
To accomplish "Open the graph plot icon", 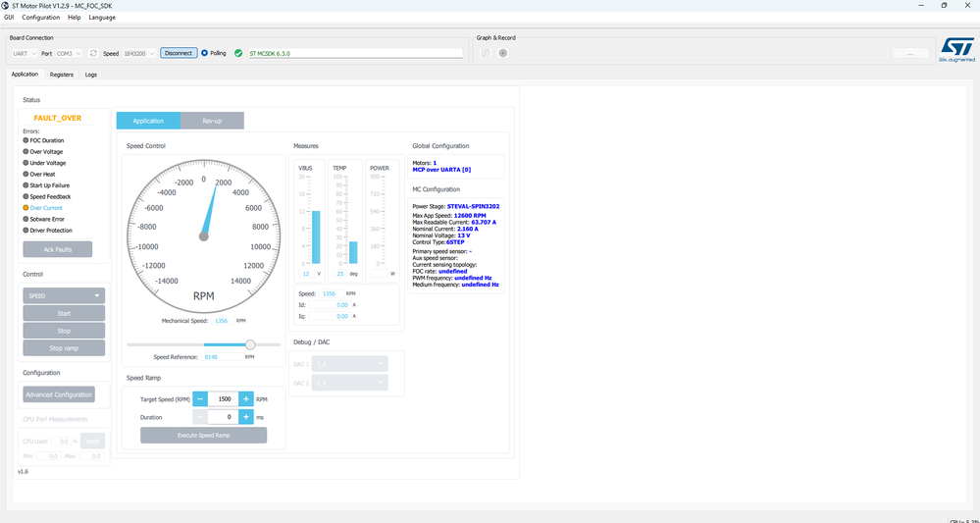I will [485, 53].
